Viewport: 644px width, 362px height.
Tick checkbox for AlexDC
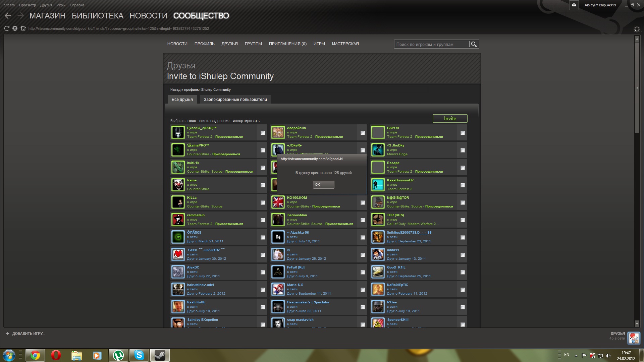263,273
